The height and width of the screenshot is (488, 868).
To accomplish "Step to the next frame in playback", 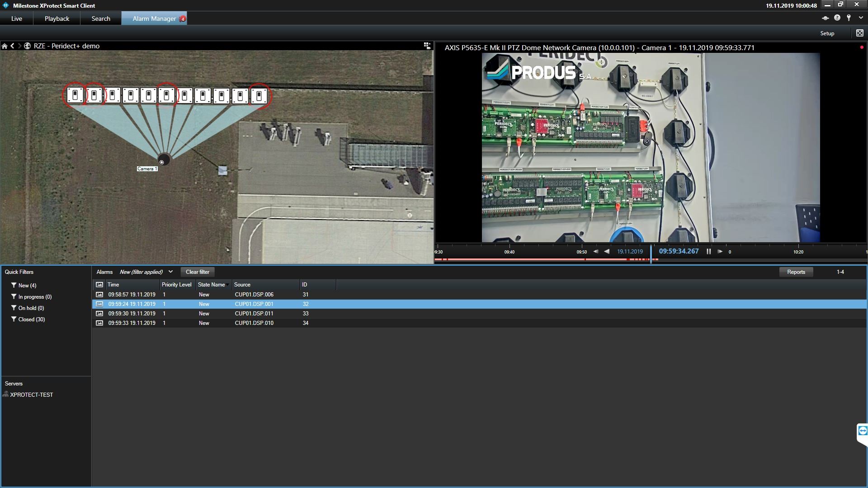I will point(720,252).
